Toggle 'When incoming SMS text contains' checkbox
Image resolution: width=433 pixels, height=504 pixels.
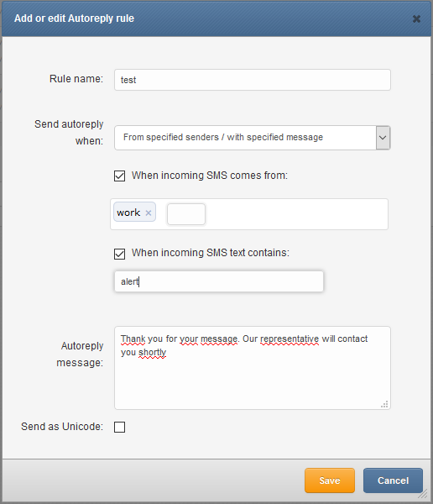pos(119,254)
